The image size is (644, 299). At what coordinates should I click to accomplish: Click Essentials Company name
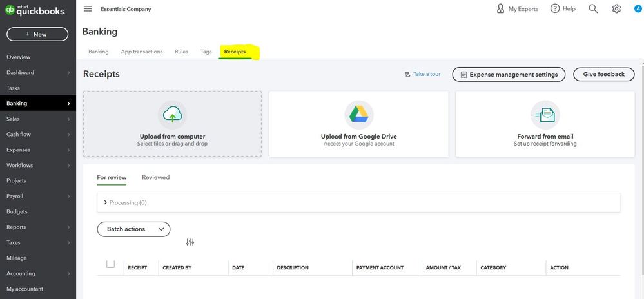[126, 9]
